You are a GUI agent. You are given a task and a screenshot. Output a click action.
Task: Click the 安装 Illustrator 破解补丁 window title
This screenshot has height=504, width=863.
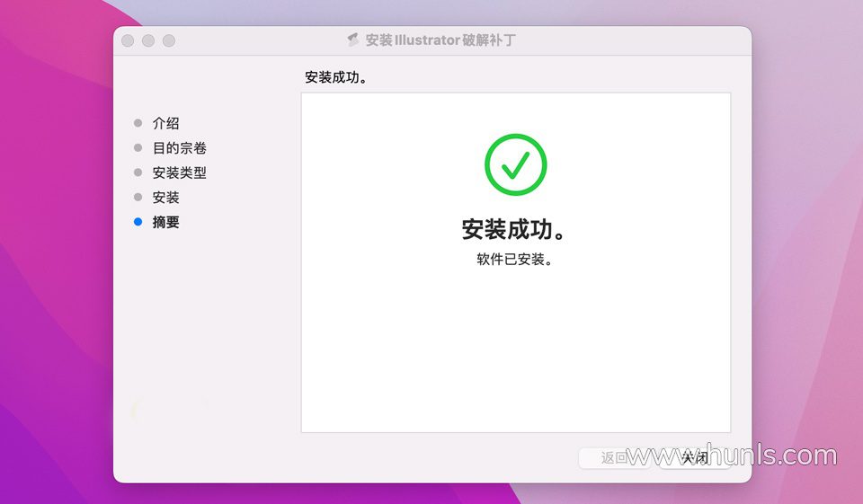(440, 40)
